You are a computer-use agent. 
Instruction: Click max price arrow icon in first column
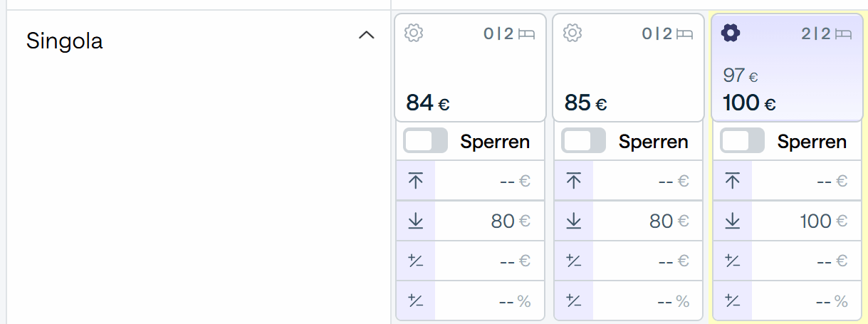click(416, 181)
